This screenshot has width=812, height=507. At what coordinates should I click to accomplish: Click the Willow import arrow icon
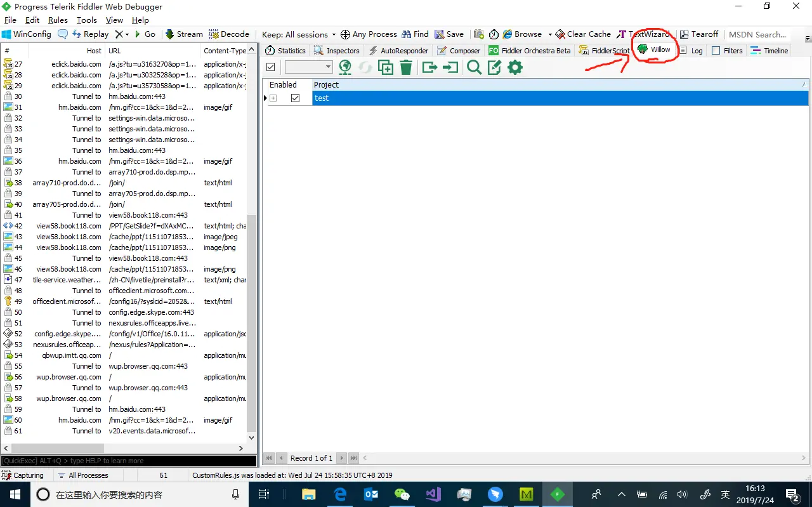pyautogui.click(x=450, y=67)
